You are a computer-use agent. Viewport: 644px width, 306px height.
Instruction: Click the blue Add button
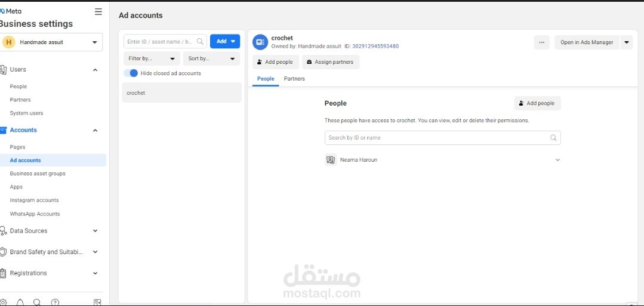coord(225,42)
